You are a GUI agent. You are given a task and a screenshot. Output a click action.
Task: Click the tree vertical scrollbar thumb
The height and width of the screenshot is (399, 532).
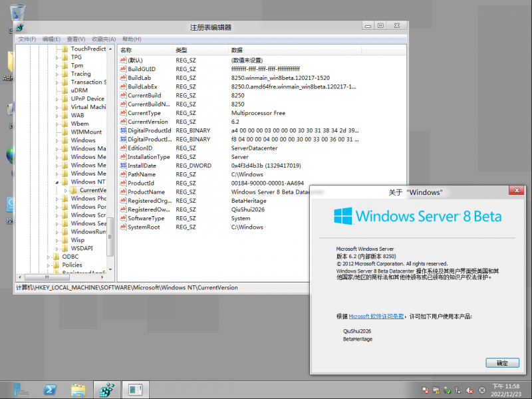click(110, 237)
